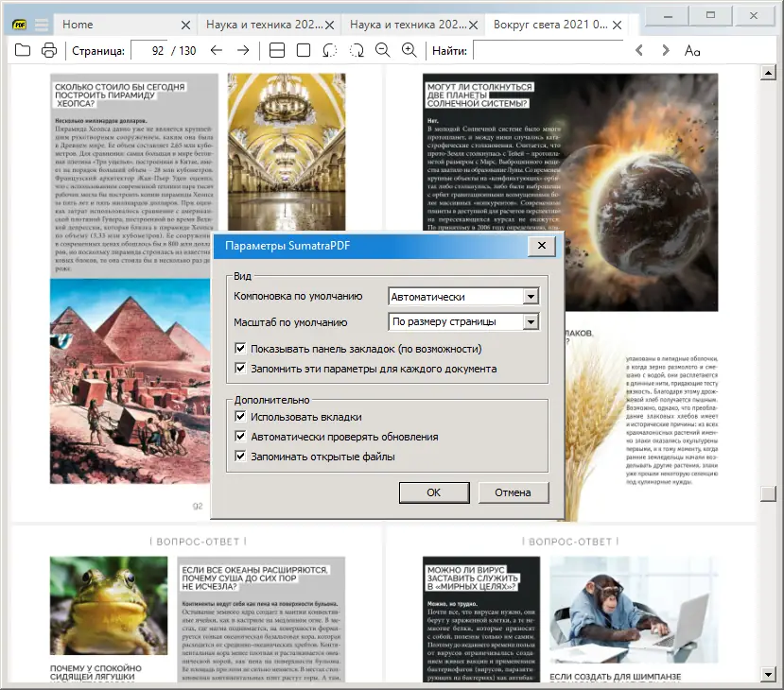Click the / 130 total pages text

point(184,50)
